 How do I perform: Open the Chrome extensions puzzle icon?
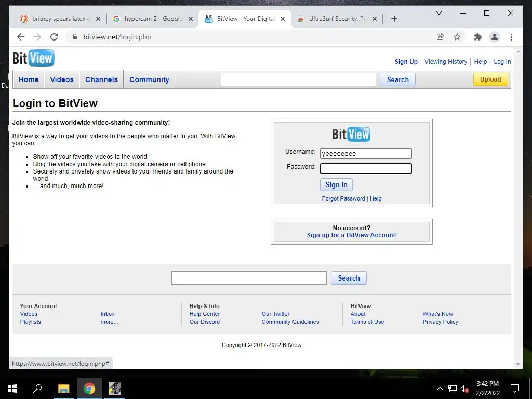tap(478, 37)
